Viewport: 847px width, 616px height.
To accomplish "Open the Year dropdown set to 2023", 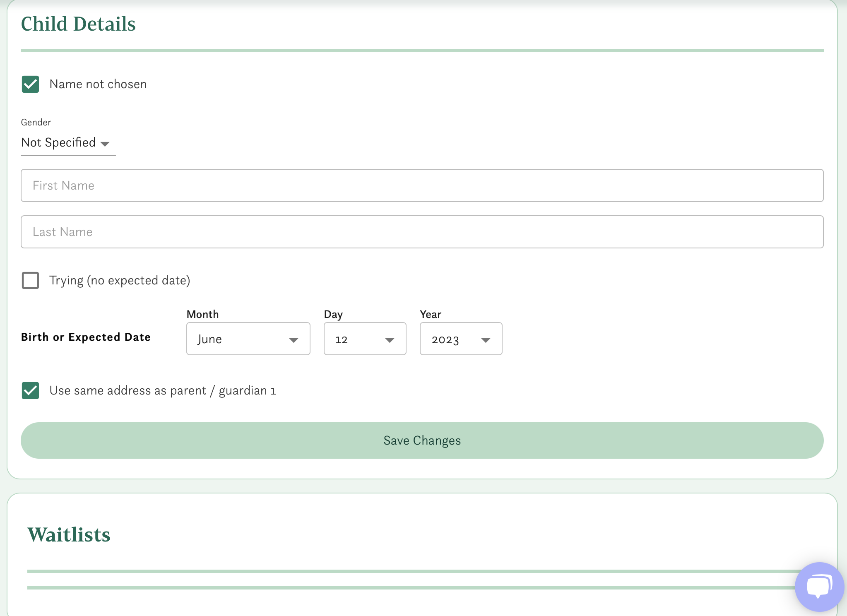I will (461, 339).
